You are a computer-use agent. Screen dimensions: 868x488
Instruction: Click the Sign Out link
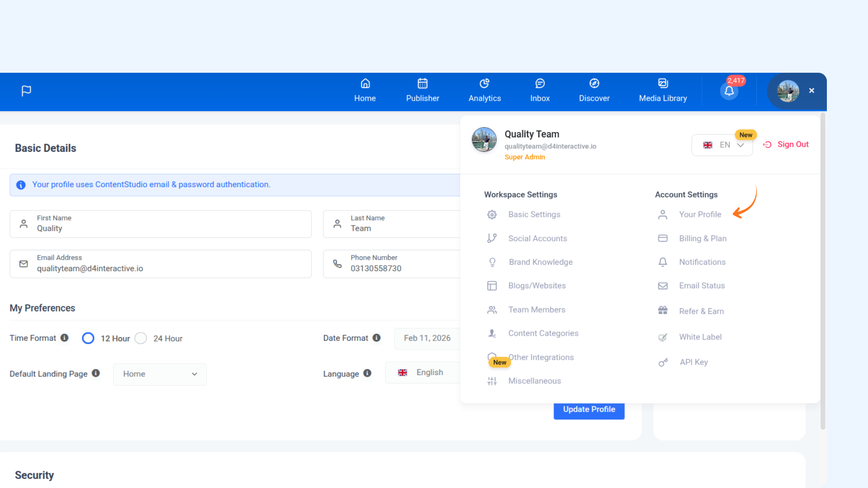(x=786, y=145)
